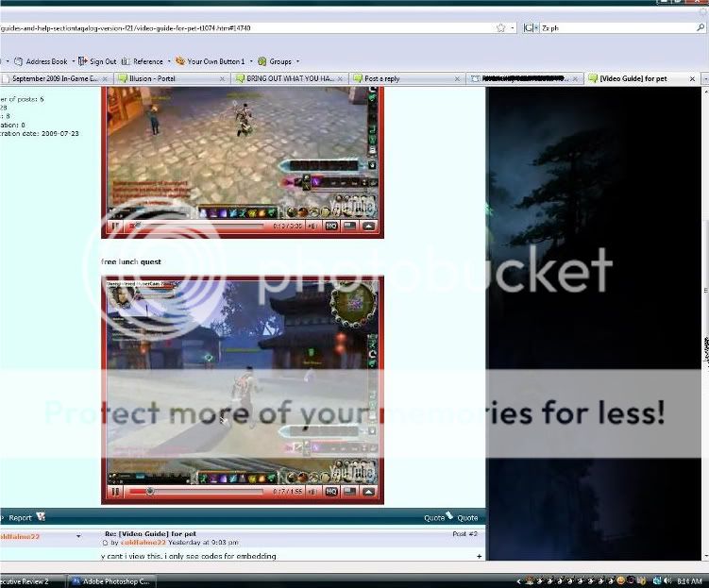Pause the upper YouTube video
This screenshot has width=709, height=588.
point(115,226)
